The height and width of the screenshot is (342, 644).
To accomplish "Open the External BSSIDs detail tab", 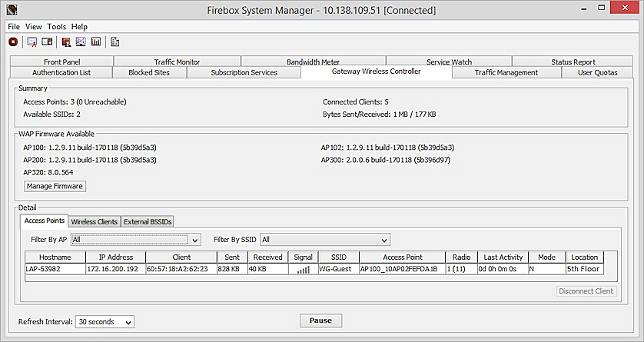I will click(x=148, y=221).
